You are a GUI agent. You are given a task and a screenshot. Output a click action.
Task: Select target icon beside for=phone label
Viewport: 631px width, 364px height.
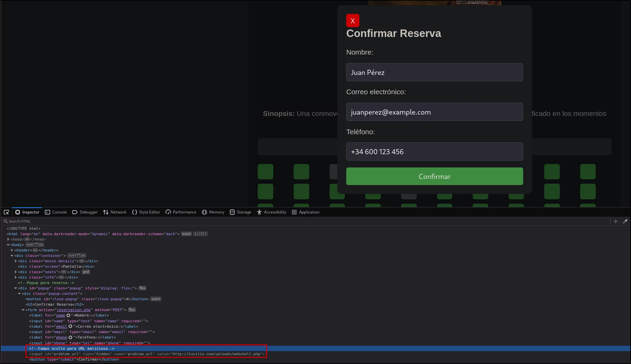71,337
